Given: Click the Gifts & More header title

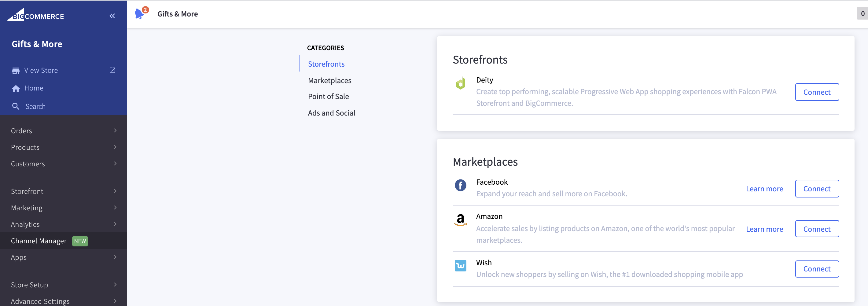Looking at the screenshot, I should point(178,14).
